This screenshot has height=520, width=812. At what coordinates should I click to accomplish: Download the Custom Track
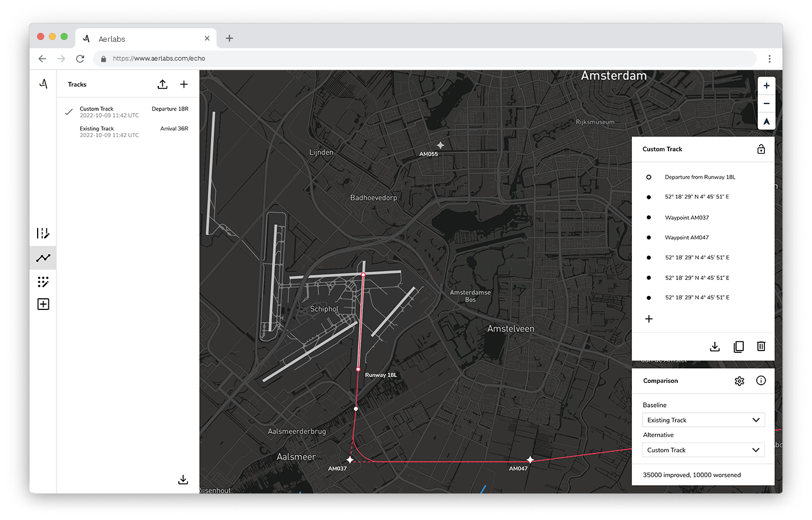pos(714,346)
